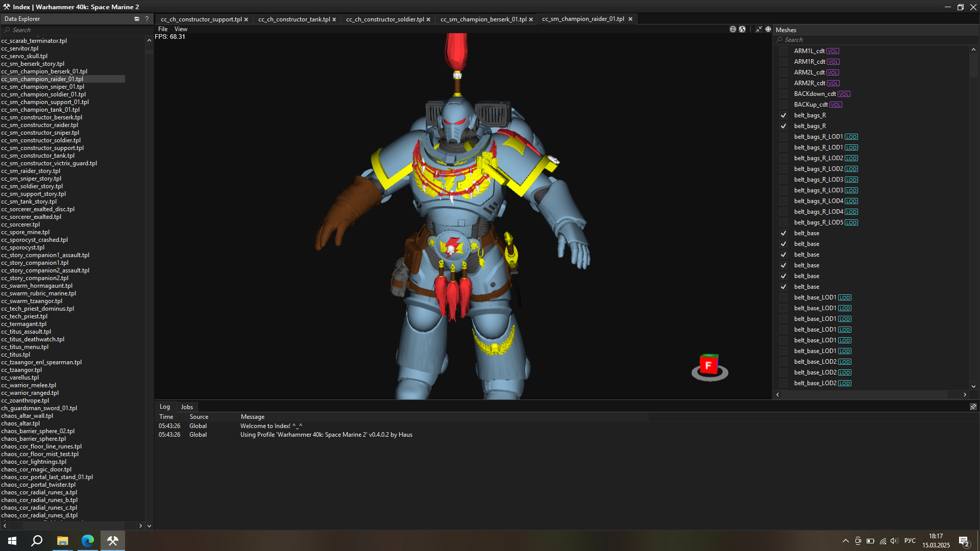Enable the ARM1R_cdt mesh checkbox

(783, 62)
